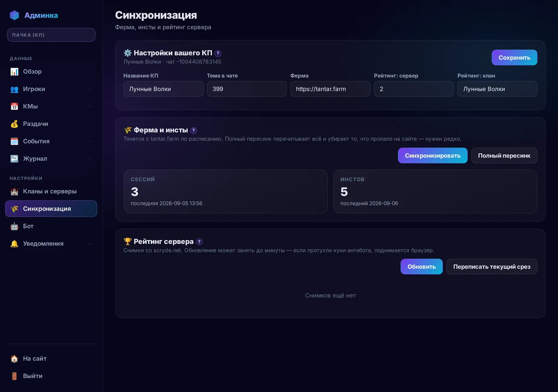Focus the Тема в чате field
This screenshot has height=392, width=558.
(247, 89)
